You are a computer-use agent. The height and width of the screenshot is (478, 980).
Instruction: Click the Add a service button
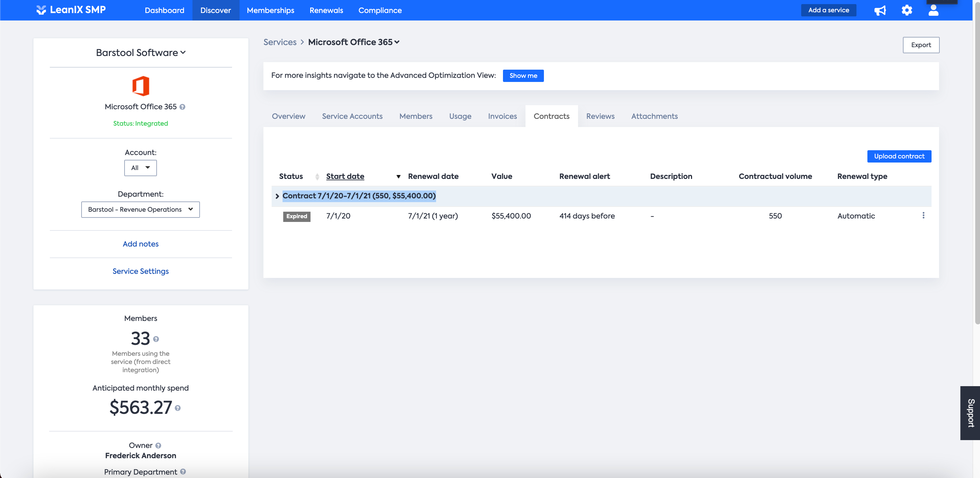[x=828, y=10]
